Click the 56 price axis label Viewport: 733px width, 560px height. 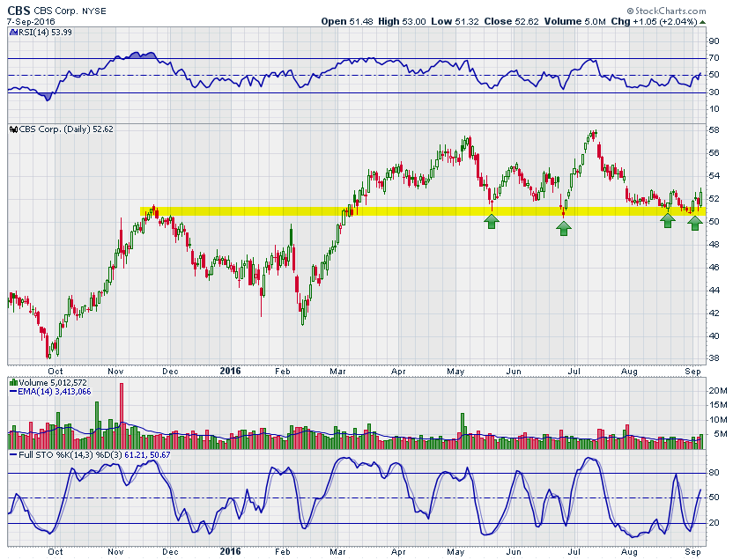coord(714,153)
